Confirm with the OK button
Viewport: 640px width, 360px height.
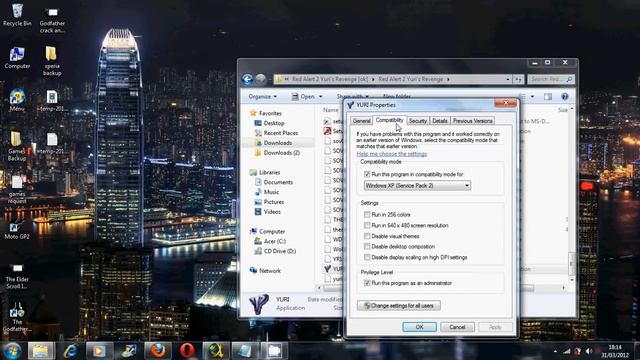(419, 327)
